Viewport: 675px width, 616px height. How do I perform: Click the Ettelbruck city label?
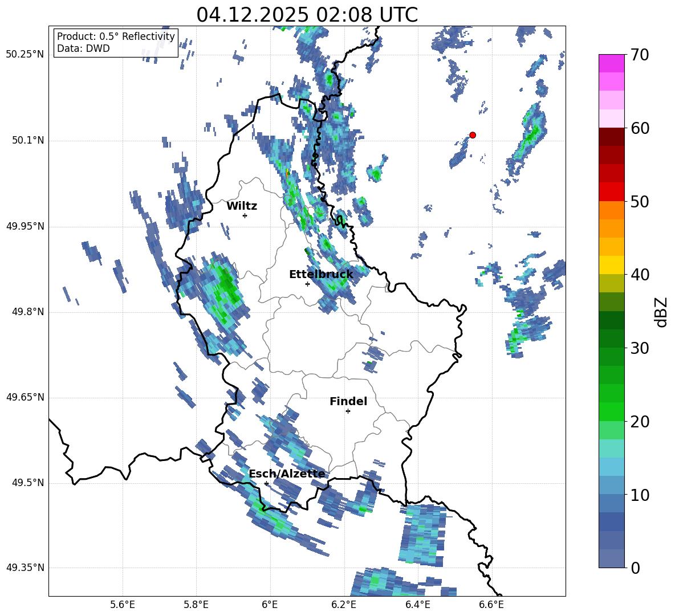[321, 275]
